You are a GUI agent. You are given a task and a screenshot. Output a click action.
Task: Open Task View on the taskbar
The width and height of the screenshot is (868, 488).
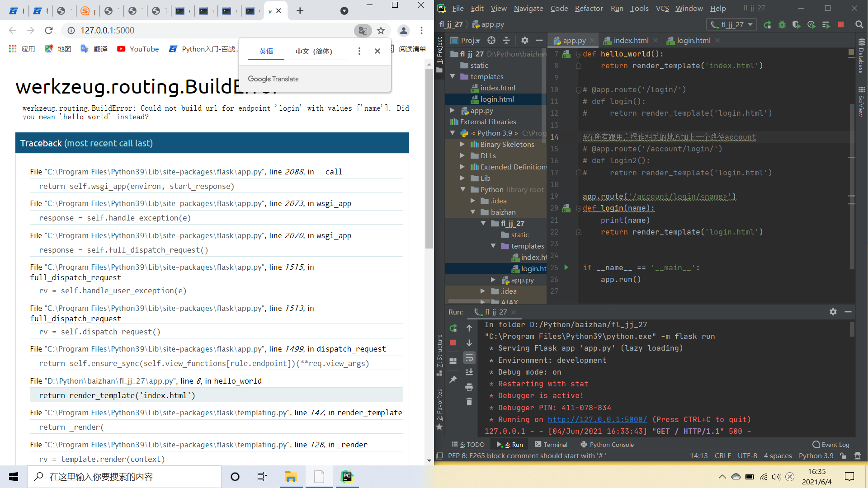click(262, 477)
